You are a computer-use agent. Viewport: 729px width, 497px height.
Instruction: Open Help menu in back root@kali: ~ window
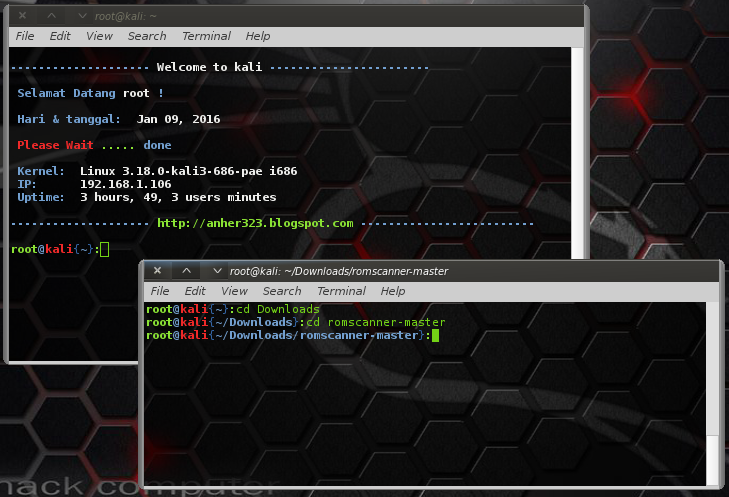[x=258, y=36]
